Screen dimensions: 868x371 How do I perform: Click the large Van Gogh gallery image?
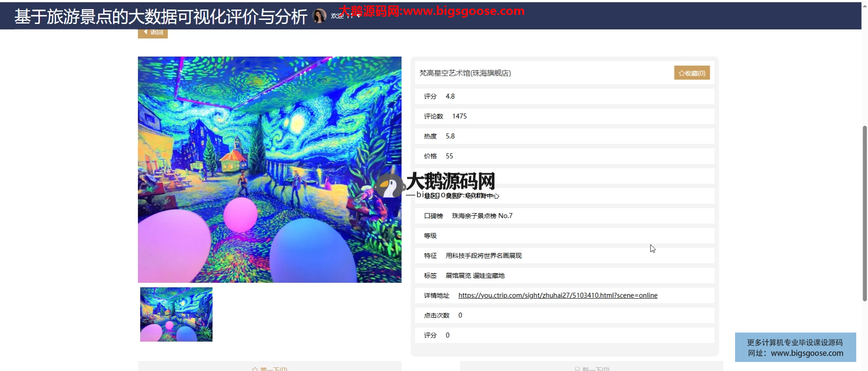[269, 169]
